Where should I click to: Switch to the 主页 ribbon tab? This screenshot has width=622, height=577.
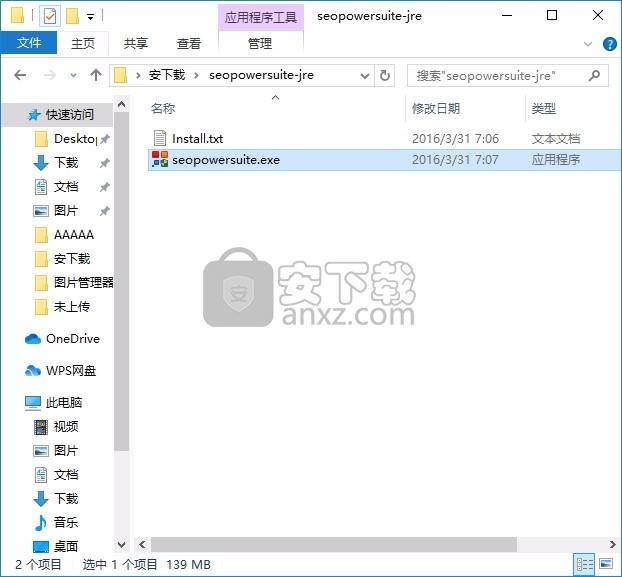[x=83, y=43]
